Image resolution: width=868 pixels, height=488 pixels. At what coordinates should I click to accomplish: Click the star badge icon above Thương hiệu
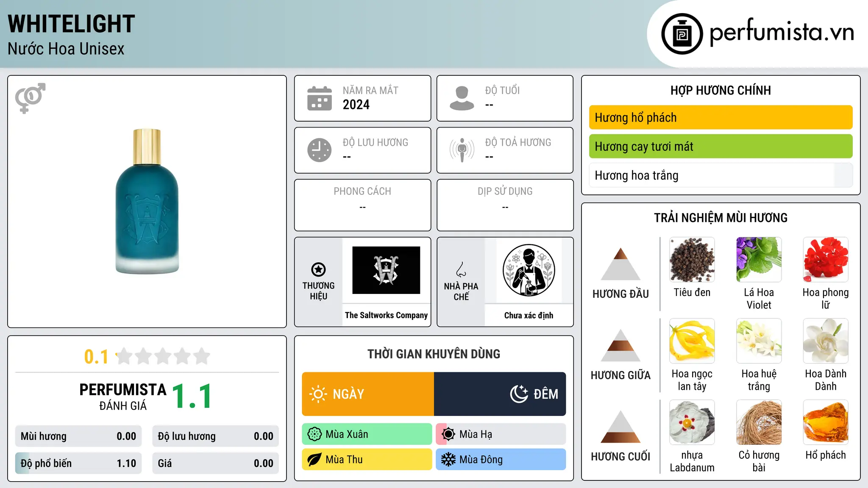(x=318, y=269)
